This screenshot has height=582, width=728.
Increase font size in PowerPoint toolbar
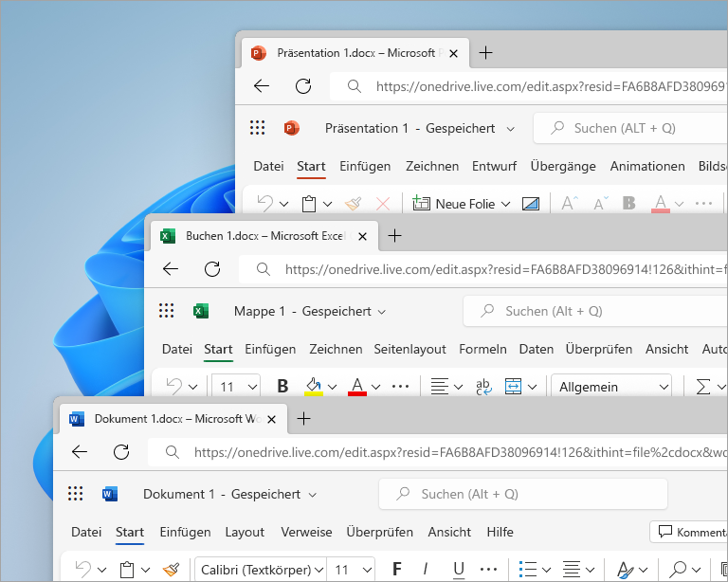coord(569,203)
